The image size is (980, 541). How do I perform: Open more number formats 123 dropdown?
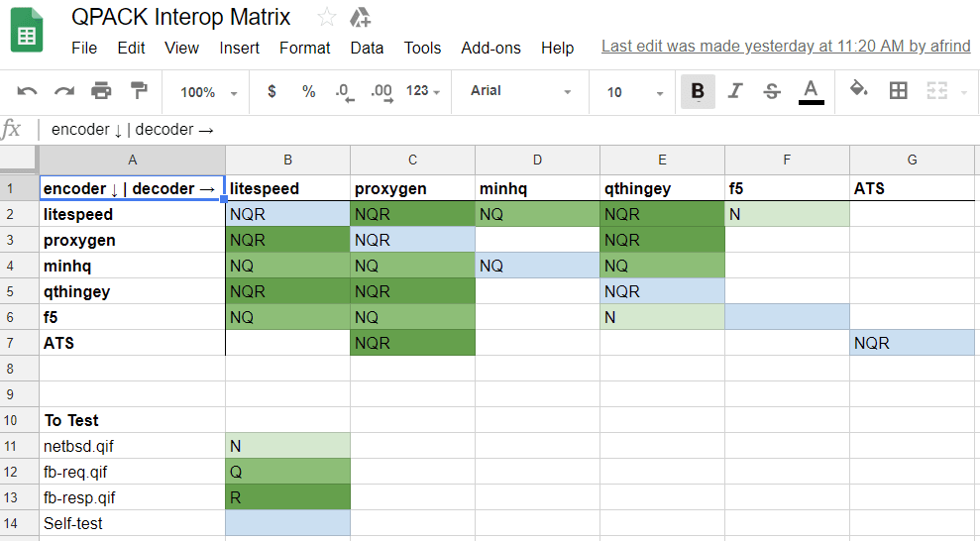pyautogui.click(x=423, y=91)
